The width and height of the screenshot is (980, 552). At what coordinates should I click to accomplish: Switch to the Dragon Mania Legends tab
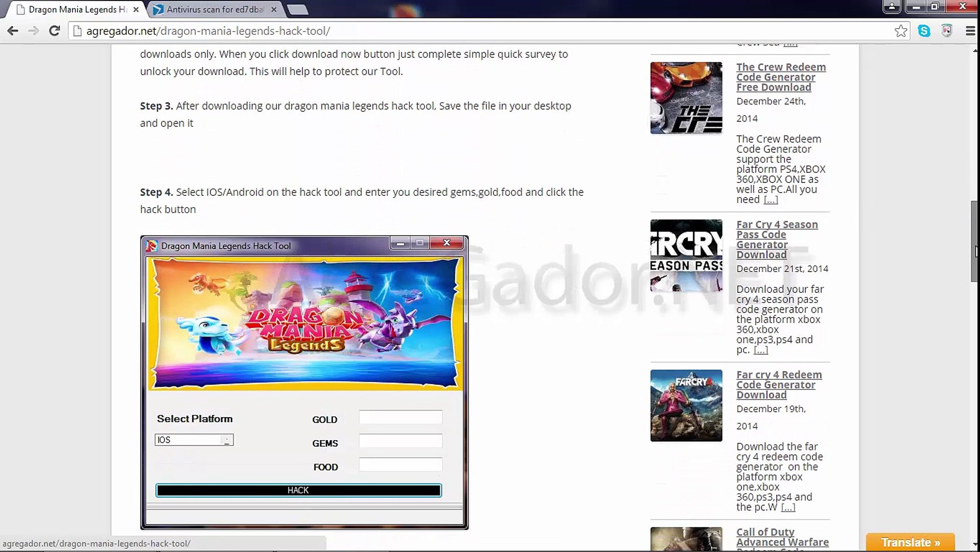(77, 9)
